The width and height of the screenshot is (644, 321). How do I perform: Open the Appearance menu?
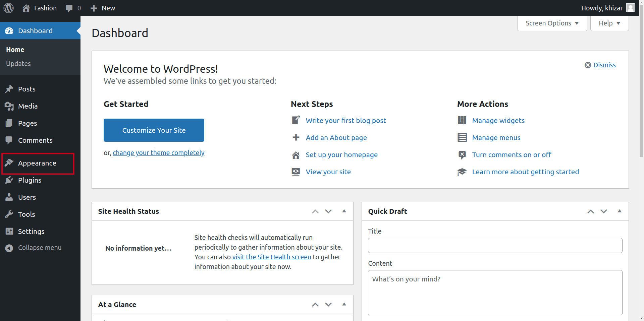[37, 163]
